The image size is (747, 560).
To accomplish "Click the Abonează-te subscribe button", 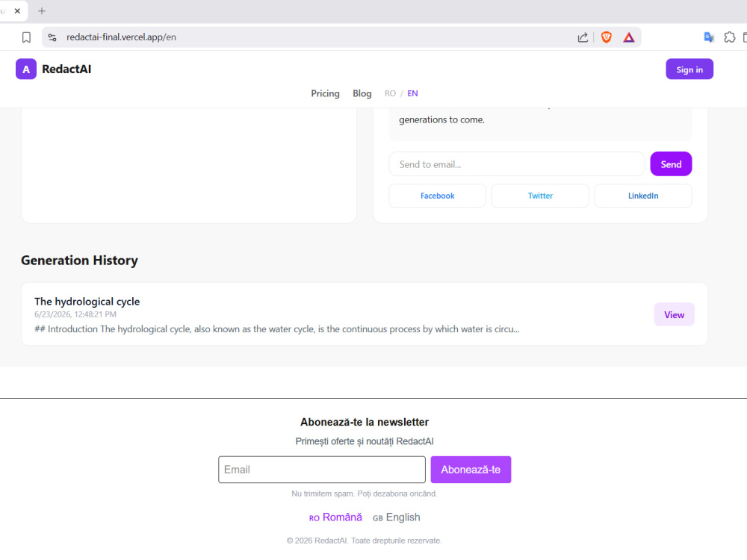I will (471, 470).
